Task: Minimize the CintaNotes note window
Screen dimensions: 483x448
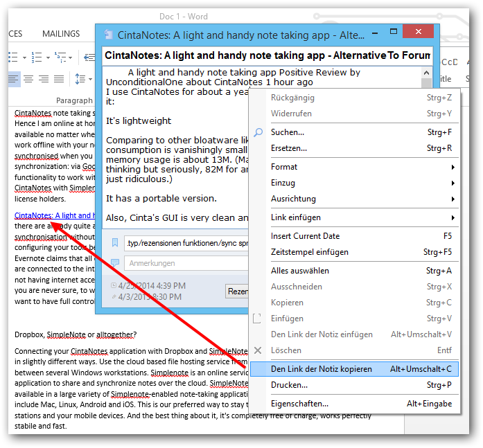Action: click(x=375, y=33)
